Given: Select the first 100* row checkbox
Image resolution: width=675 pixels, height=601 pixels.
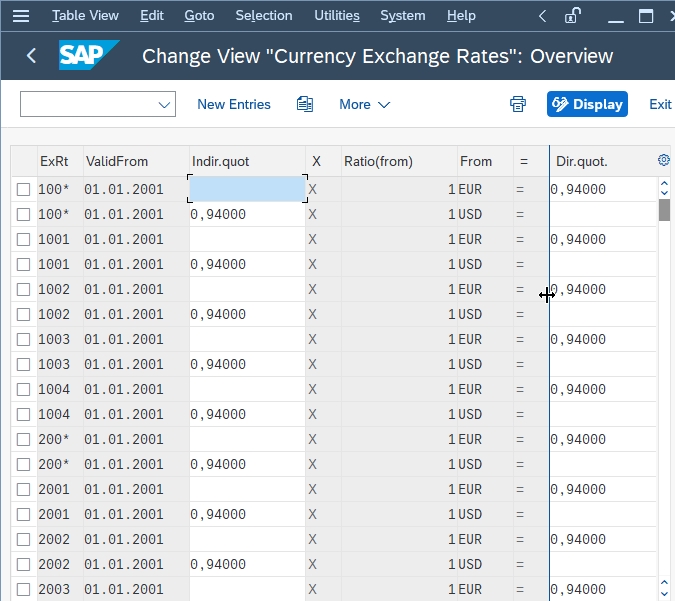Looking at the screenshot, I should click(23, 189).
